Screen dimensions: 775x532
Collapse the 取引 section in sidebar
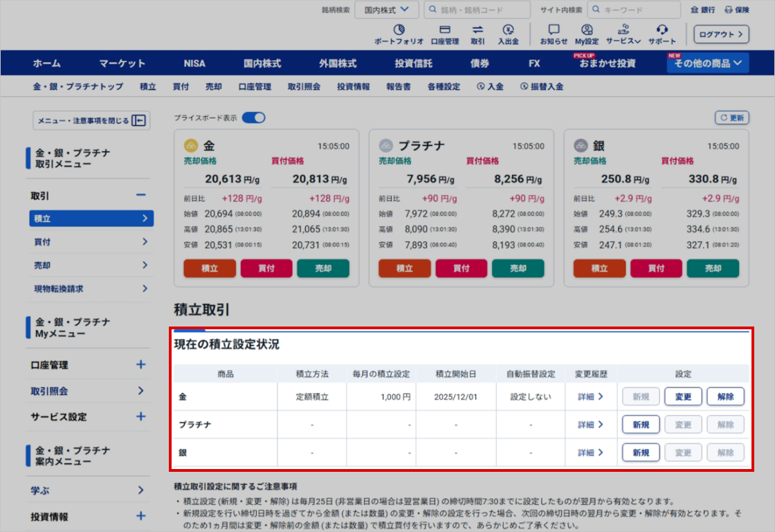(140, 195)
